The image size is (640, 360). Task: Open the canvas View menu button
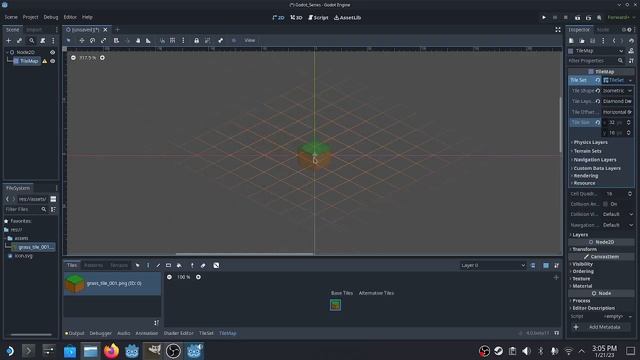250,40
